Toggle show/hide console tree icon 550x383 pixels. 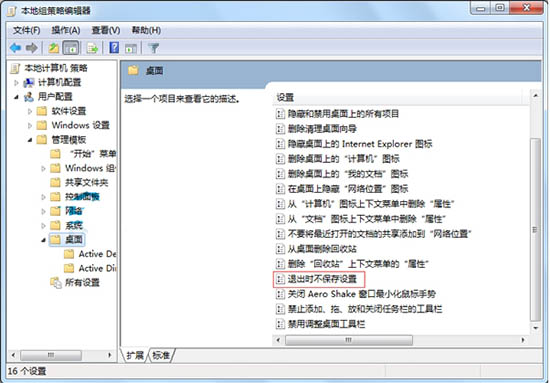pos(71,48)
